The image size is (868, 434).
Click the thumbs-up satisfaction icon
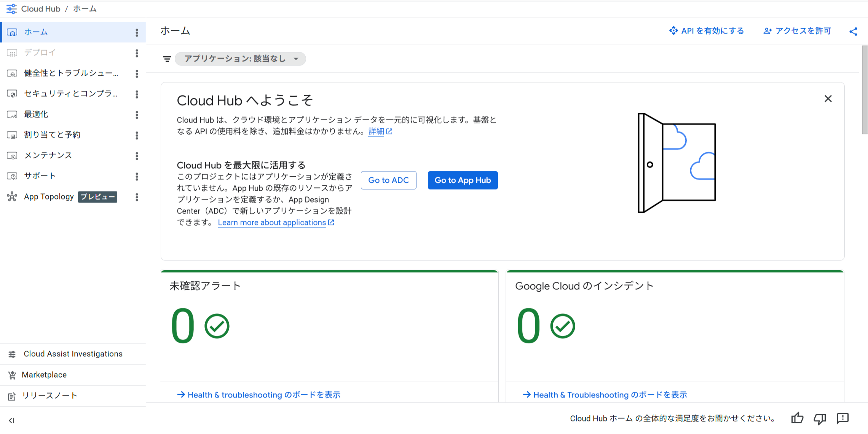798,419
